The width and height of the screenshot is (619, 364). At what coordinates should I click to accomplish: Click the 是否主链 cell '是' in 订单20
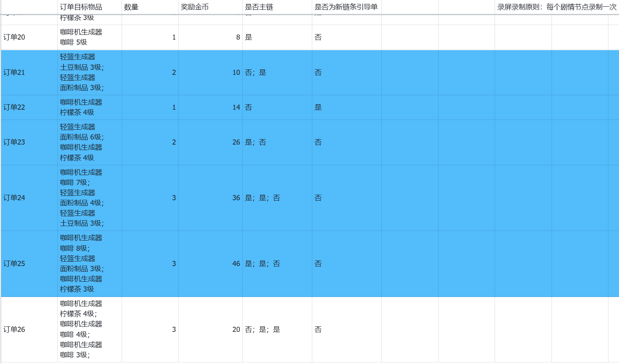pyautogui.click(x=277, y=37)
